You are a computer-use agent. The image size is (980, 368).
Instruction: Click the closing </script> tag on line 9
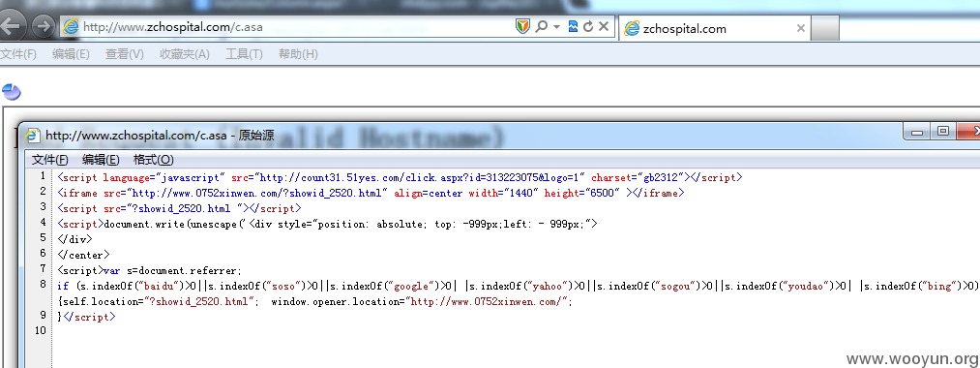click(89, 318)
